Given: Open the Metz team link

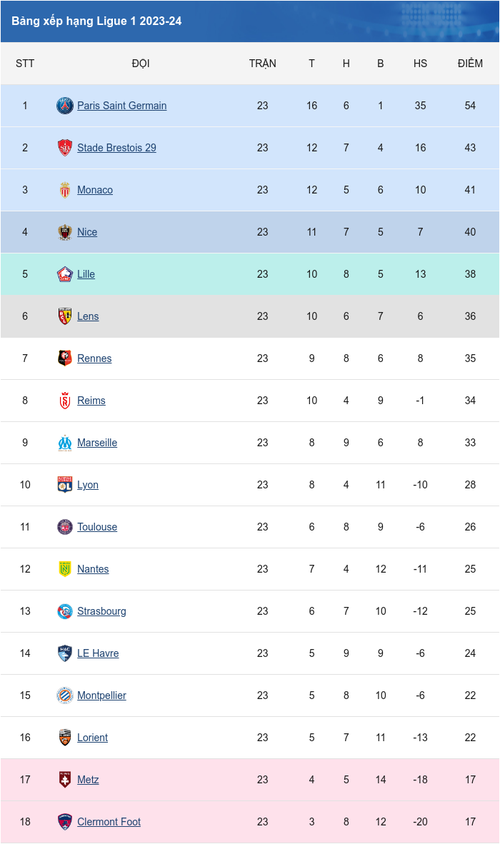Looking at the screenshot, I should (88, 780).
